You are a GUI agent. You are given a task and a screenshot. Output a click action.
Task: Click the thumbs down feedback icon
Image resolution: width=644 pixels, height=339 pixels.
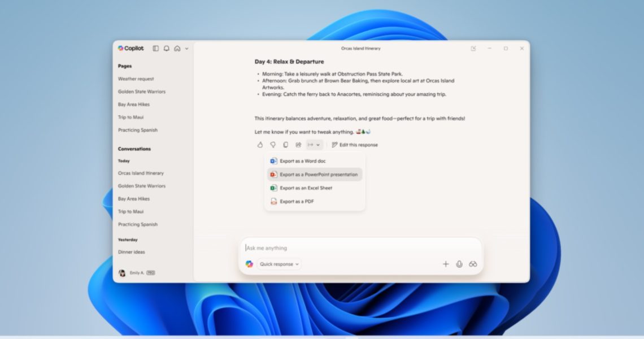[273, 145]
